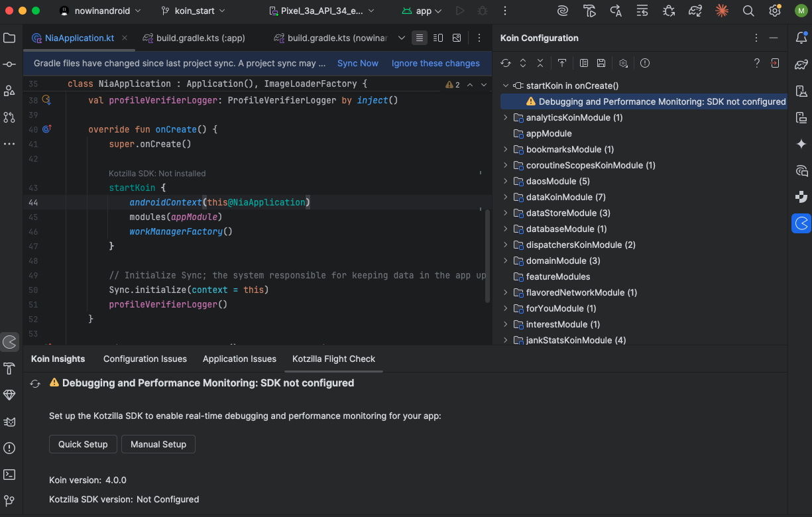Click the Sync Project with Gradle elephant icon
The image size is (812, 517).
point(695,11)
